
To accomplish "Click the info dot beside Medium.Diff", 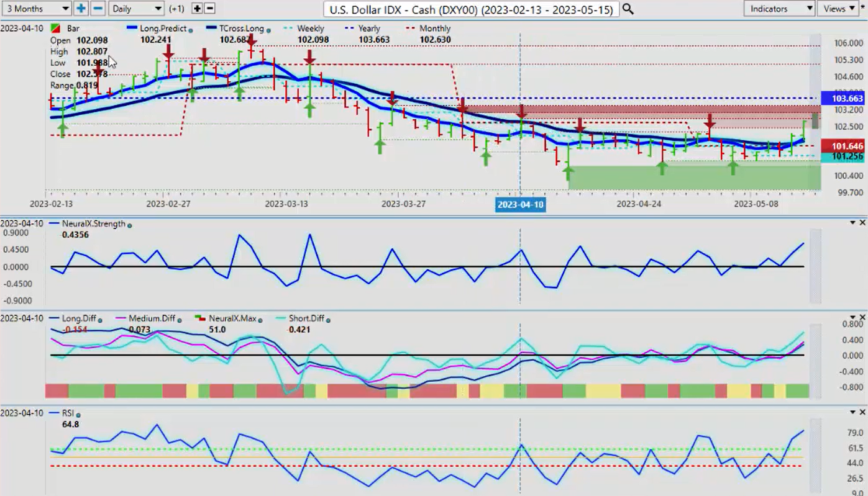I will [x=179, y=320].
